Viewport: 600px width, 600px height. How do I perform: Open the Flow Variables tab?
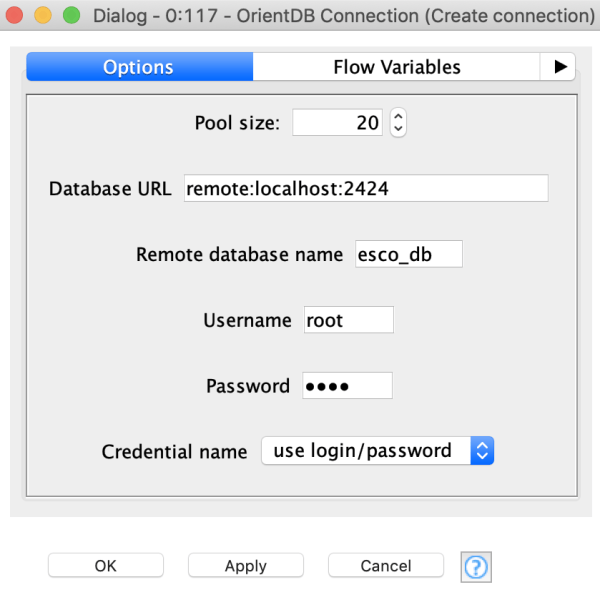coord(396,67)
